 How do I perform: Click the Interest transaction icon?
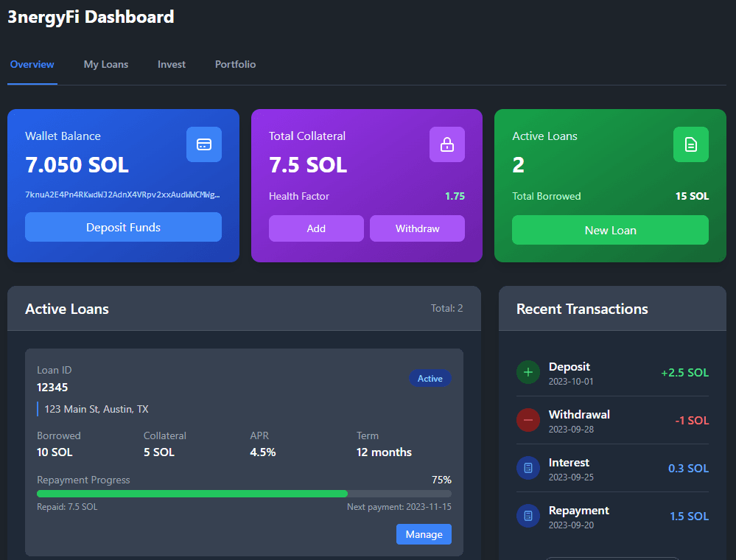[528, 468]
